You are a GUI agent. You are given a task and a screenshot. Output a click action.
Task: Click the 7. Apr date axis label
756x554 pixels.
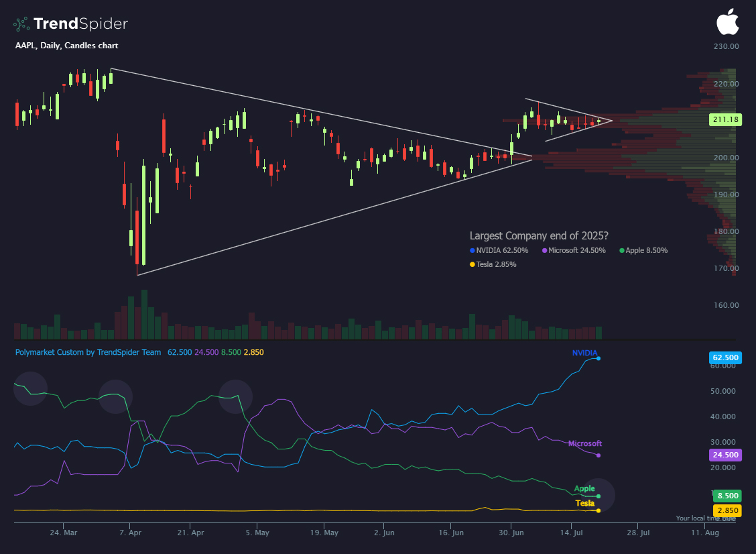point(130,533)
